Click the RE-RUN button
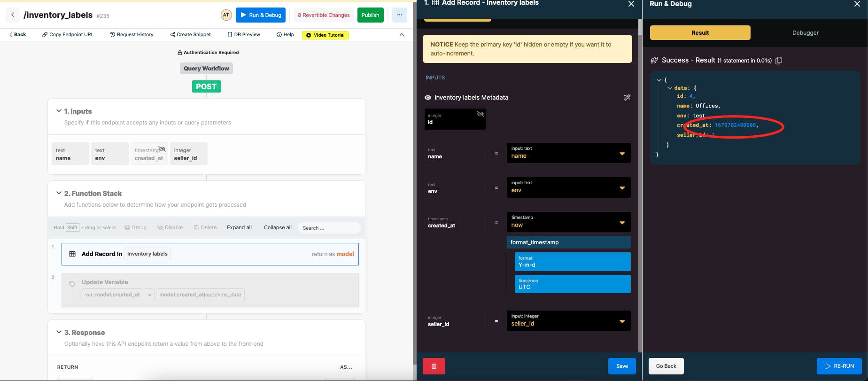 pyautogui.click(x=839, y=366)
